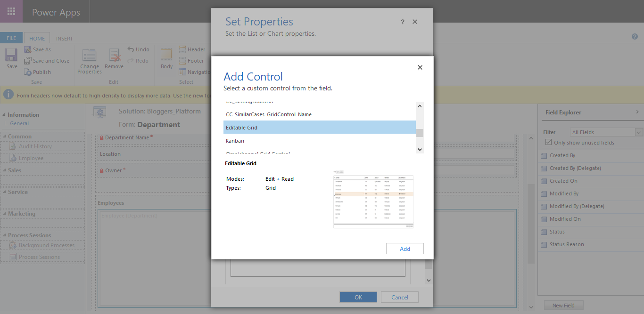Click the form canvas scroll down arrow

[x=531, y=307]
